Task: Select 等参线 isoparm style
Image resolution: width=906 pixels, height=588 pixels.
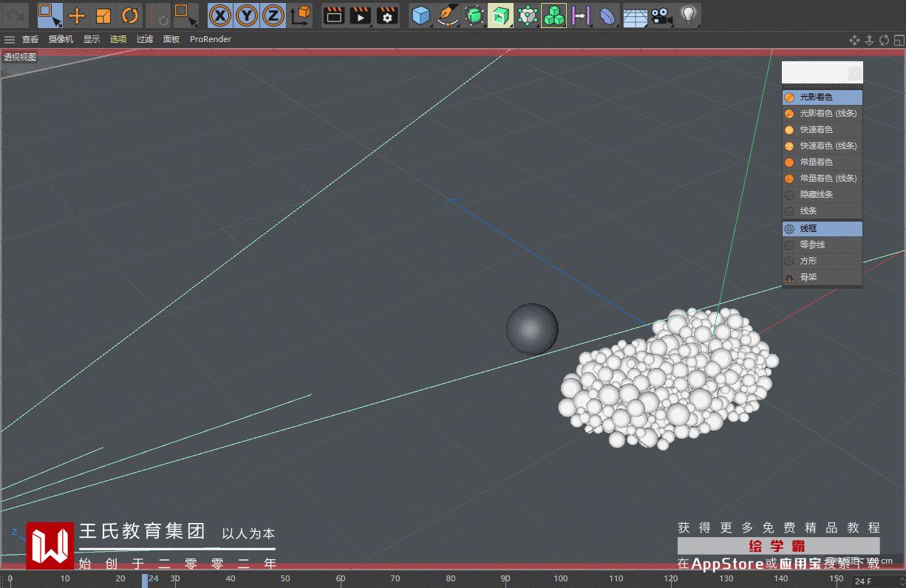Action: (x=822, y=245)
